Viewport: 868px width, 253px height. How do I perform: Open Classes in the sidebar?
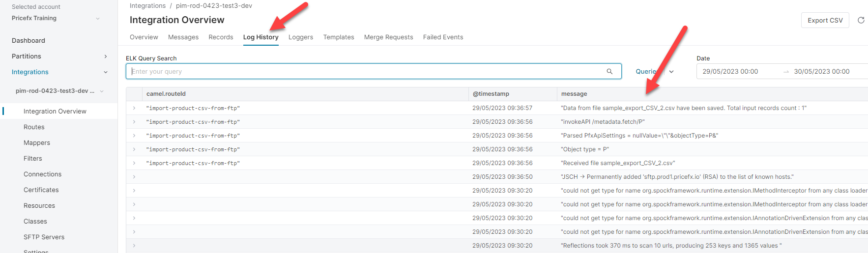click(35, 222)
